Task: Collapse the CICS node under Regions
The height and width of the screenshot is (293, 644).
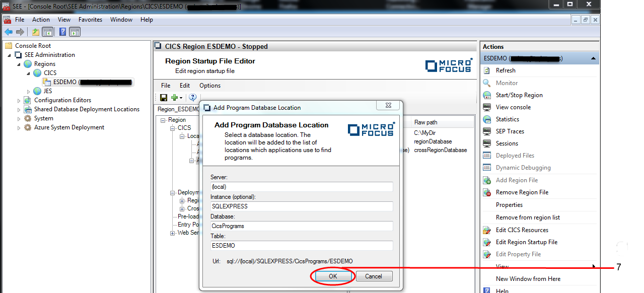Action: [29, 73]
